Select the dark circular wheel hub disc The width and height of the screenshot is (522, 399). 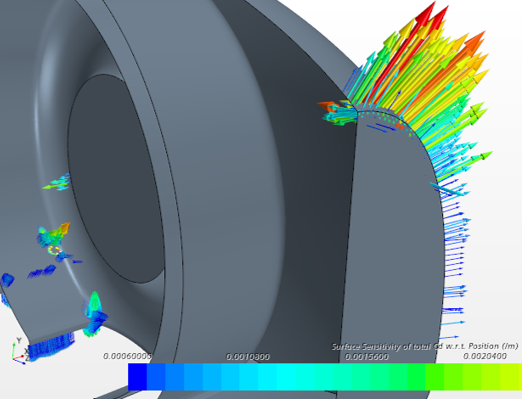[115, 178]
